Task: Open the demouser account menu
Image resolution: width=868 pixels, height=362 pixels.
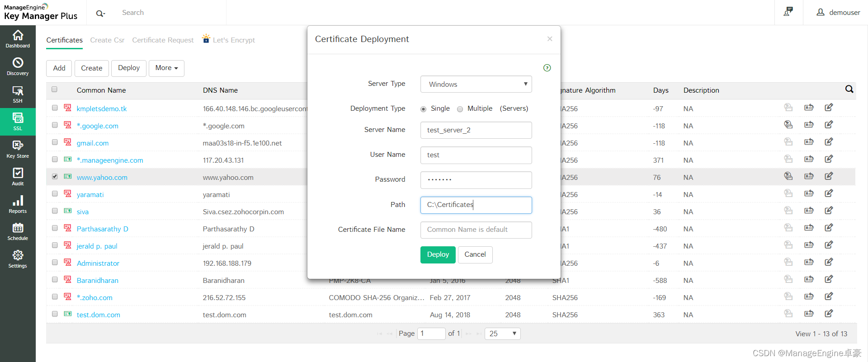Action: pyautogui.click(x=838, y=13)
